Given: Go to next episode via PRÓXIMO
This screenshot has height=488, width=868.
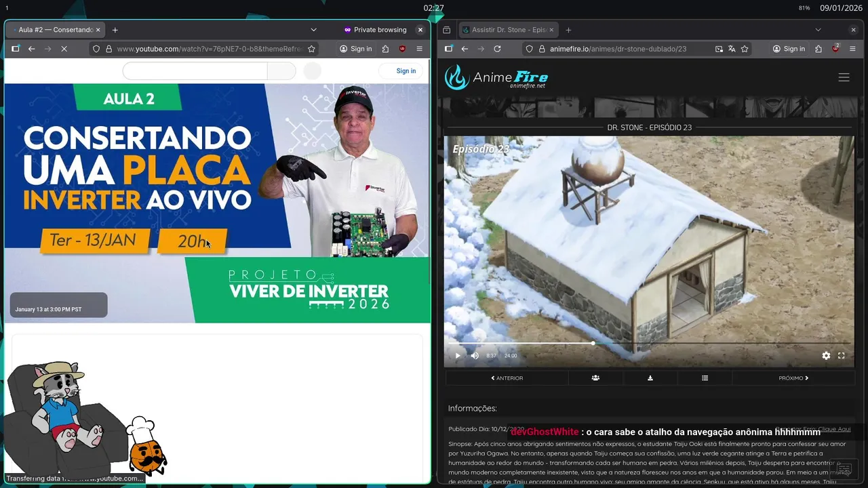Looking at the screenshot, I should [793, 378].
